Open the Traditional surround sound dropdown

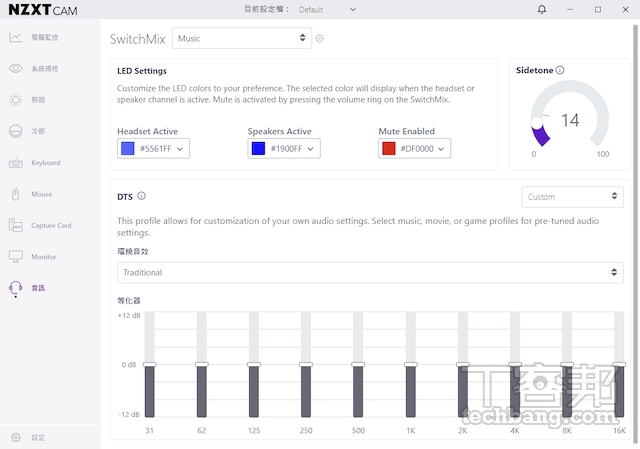tap(370, 272)
